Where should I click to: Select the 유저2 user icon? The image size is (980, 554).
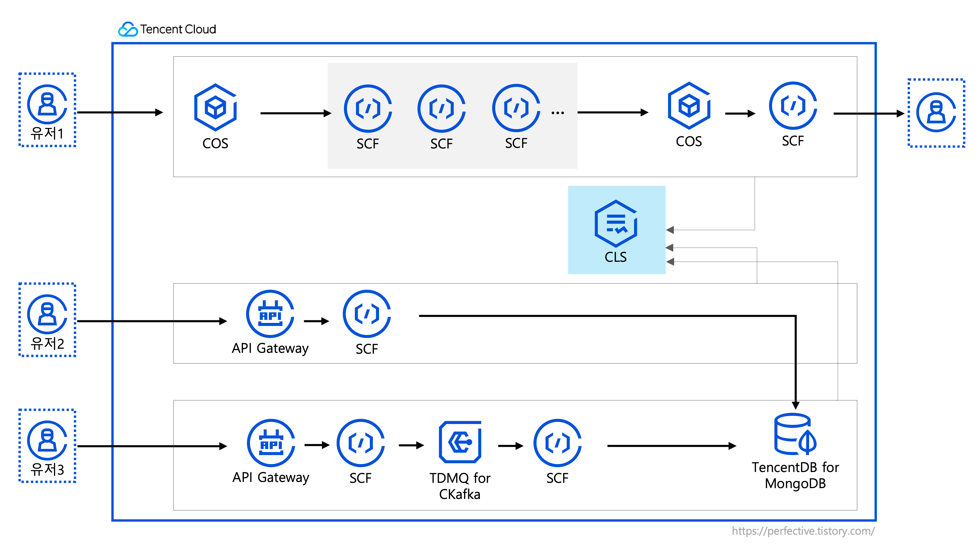point(47,314)
